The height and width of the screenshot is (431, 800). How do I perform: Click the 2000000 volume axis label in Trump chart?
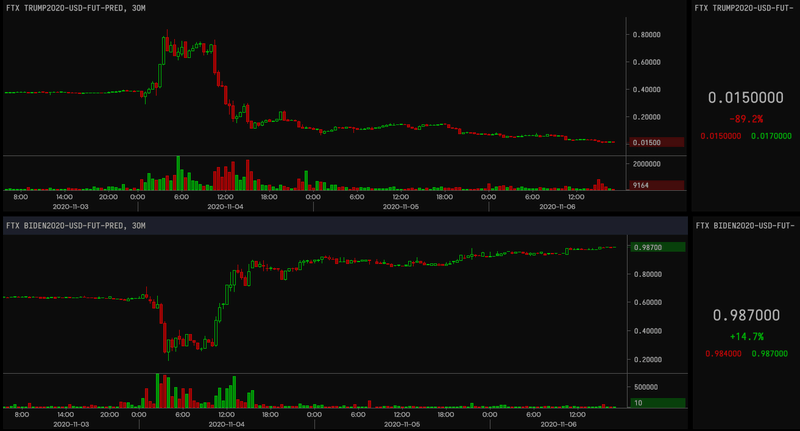coord(646,164)
